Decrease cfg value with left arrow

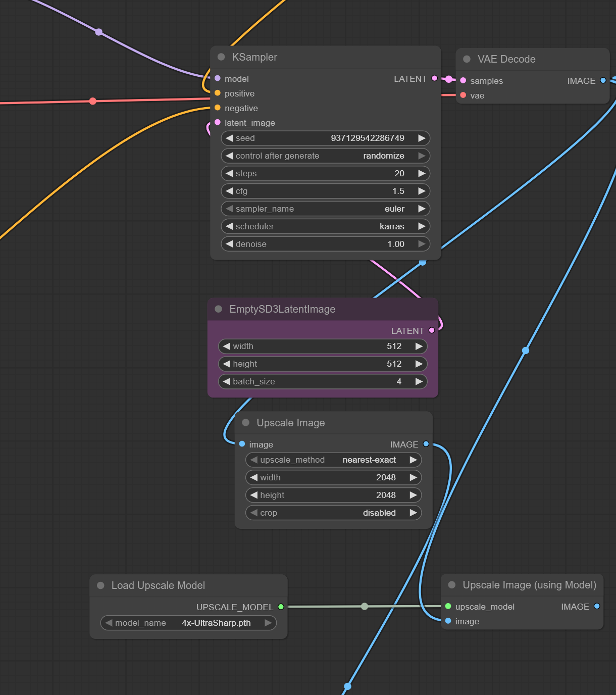click(x=229, y=191)
